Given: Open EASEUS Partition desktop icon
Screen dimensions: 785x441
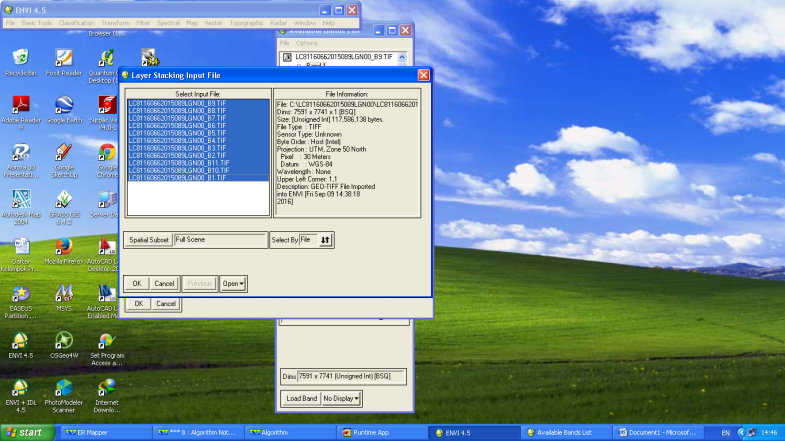Looking at the screenshot, I should click(21, 301).
